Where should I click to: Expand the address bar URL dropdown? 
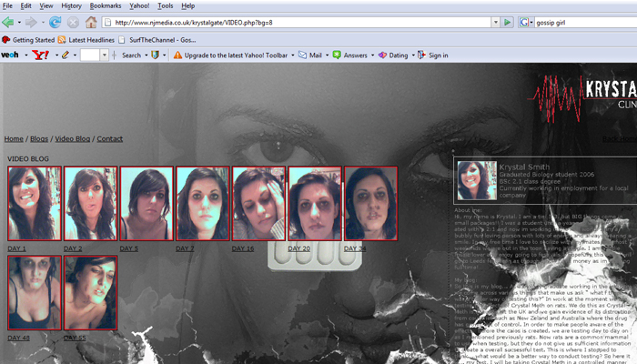495,23
